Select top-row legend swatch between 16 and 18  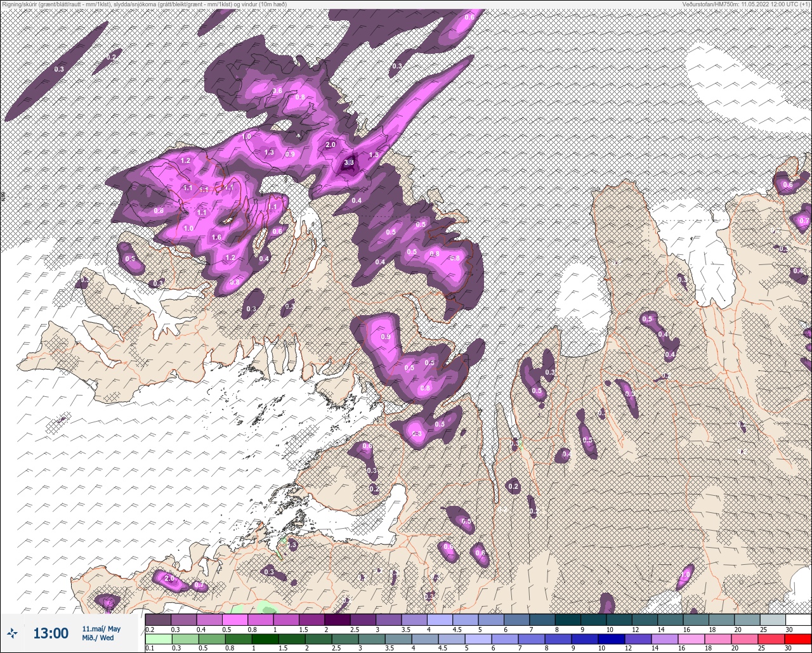(x=695, y=619)
